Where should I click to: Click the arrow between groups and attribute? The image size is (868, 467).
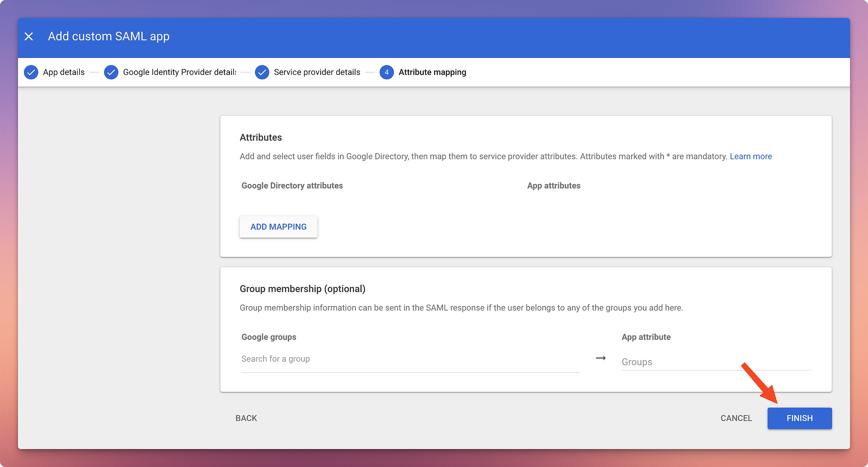click(601, 358)
